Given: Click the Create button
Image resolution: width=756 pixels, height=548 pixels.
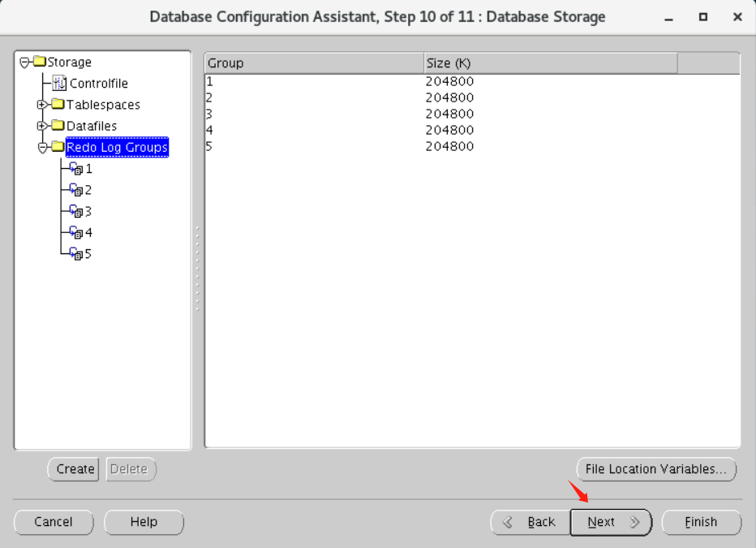Looking at the screenshot, I should tap(74, 469).
